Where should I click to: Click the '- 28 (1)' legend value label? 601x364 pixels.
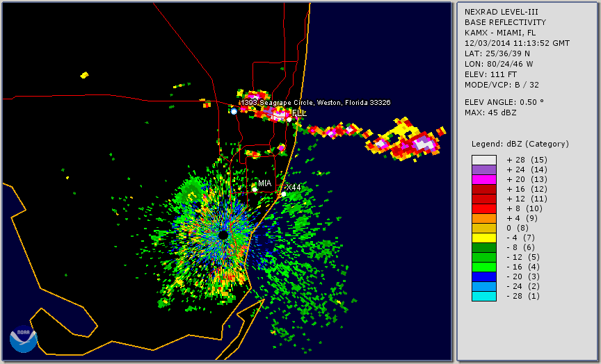(x=523, y=296)
